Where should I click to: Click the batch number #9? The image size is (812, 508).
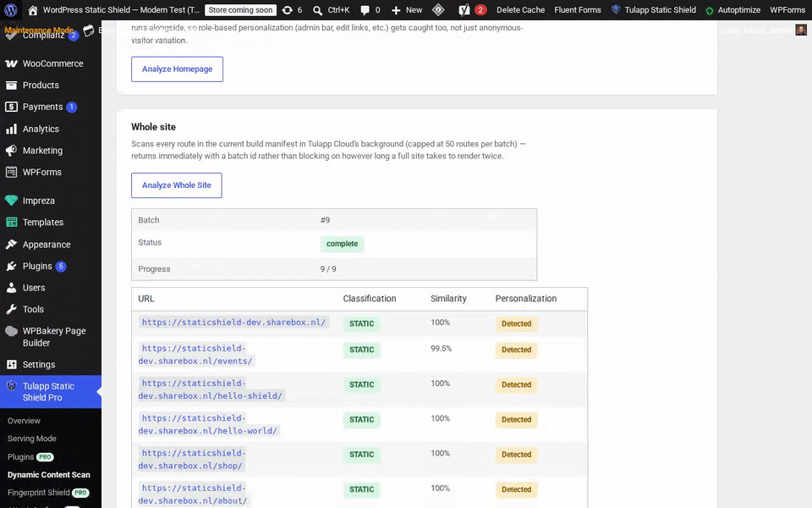click(x=325, y=220)
